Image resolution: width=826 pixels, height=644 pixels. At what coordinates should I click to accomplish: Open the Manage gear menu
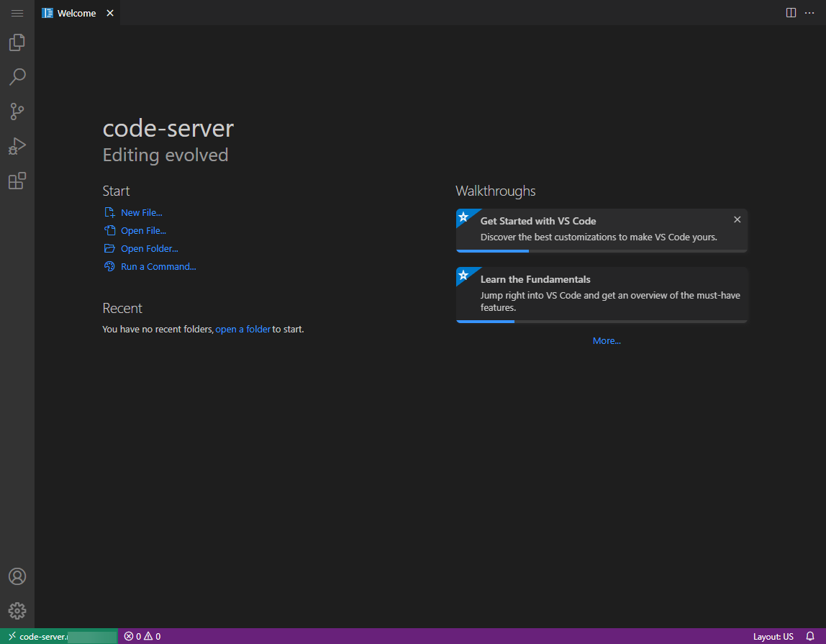[17, 611]
